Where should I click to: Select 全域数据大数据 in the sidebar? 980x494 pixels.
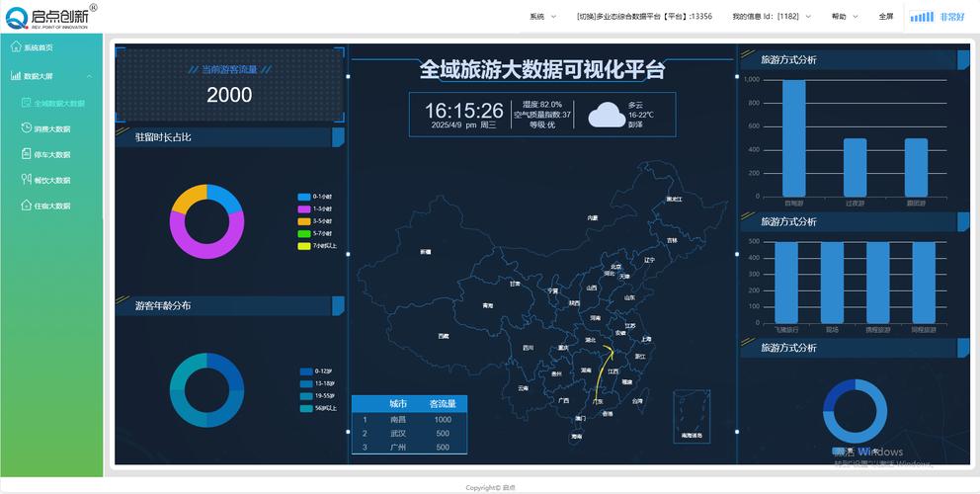pyautogui.click(x=58, y=103)
